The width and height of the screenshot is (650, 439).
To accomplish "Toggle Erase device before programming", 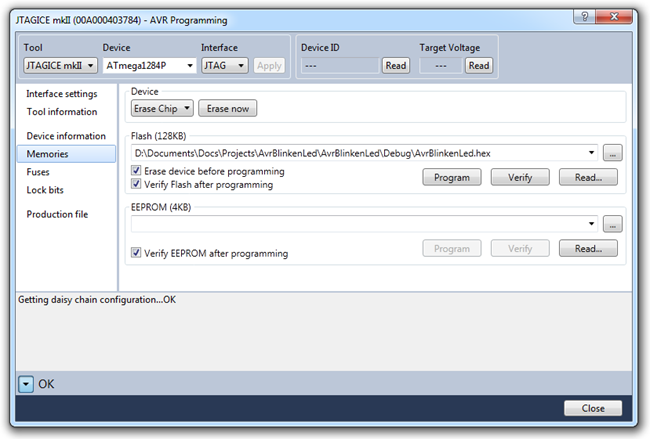I will [x=137, y=172].
